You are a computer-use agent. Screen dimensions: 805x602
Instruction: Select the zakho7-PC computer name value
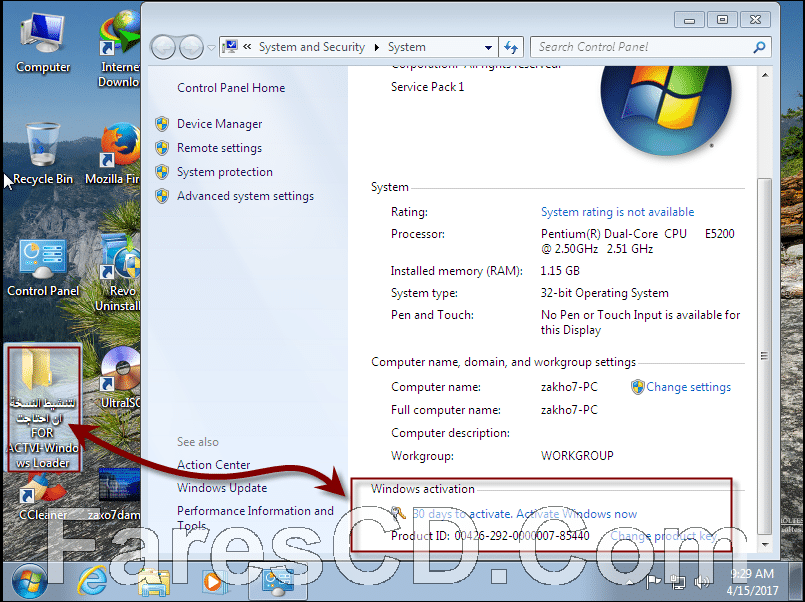pyautogui.click(x=569, y=387)
